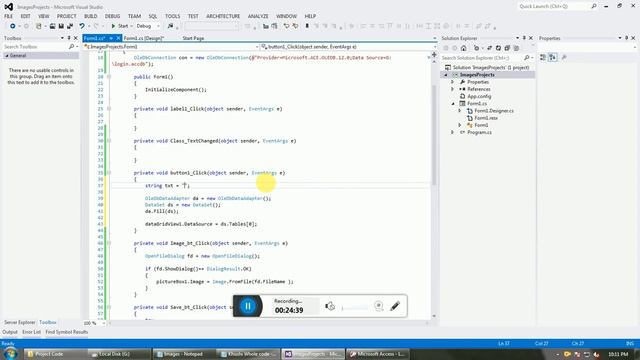Screen dimensions: 640x360
Task: Click Solution Explorer Sync with Active Document icon
Action: point(489,48)
